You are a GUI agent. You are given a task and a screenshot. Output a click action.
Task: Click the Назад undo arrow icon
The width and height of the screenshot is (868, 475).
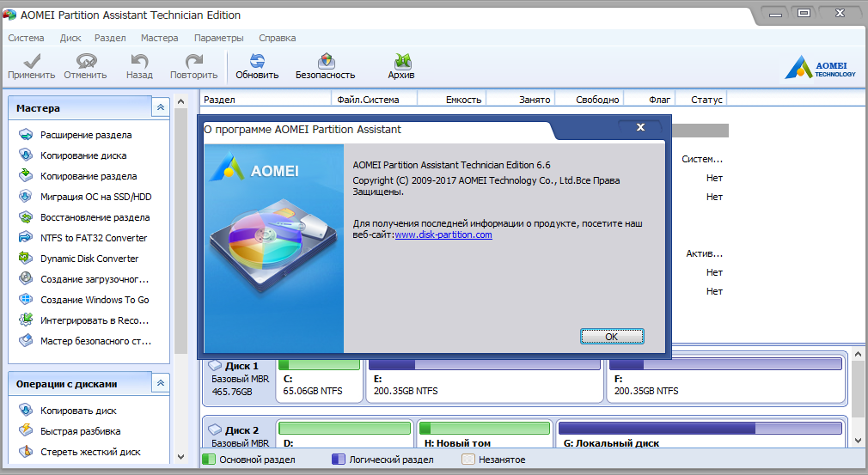coord(139,61)
